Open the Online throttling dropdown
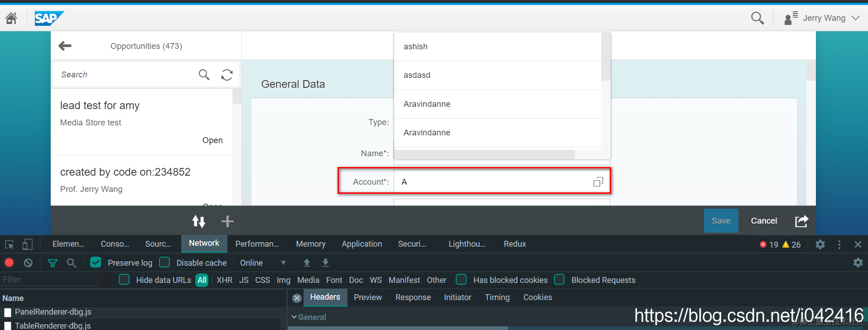 pyautogui.click(x=263, y=263)
